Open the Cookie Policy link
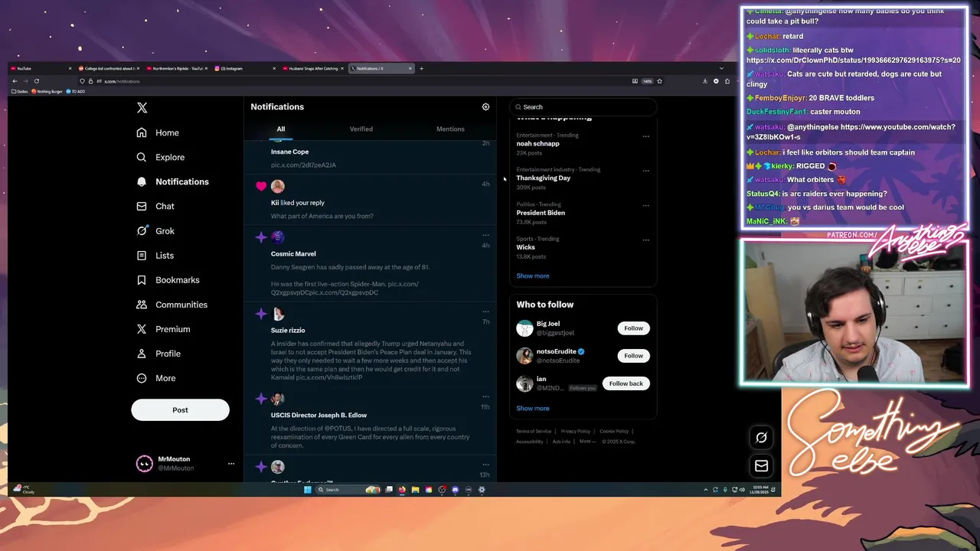Screen dimensions: 980x551 pos(614,432)
